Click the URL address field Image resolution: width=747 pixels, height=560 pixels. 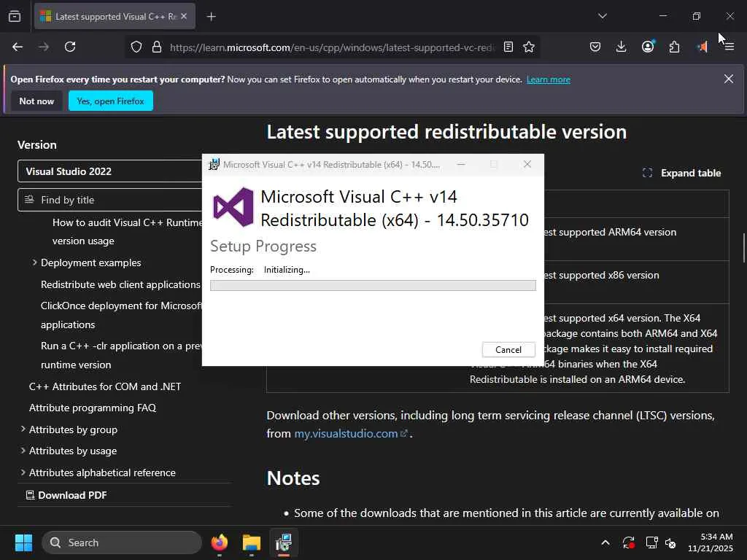332,47
